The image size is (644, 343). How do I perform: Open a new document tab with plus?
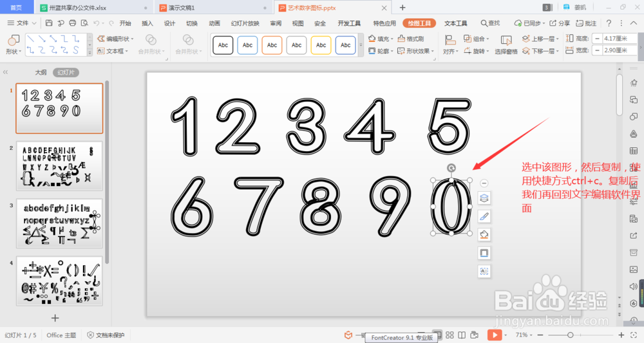[402, 7]
